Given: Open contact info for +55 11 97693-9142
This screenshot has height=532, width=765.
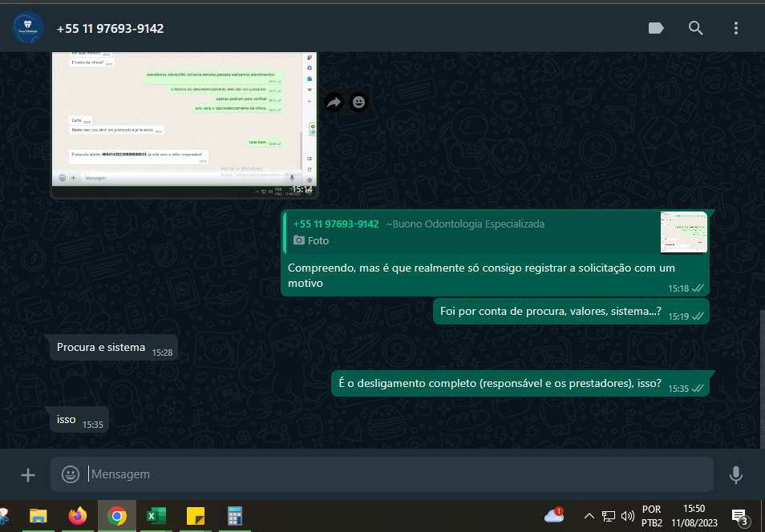Looking at the screenshot, I should 110,29.
